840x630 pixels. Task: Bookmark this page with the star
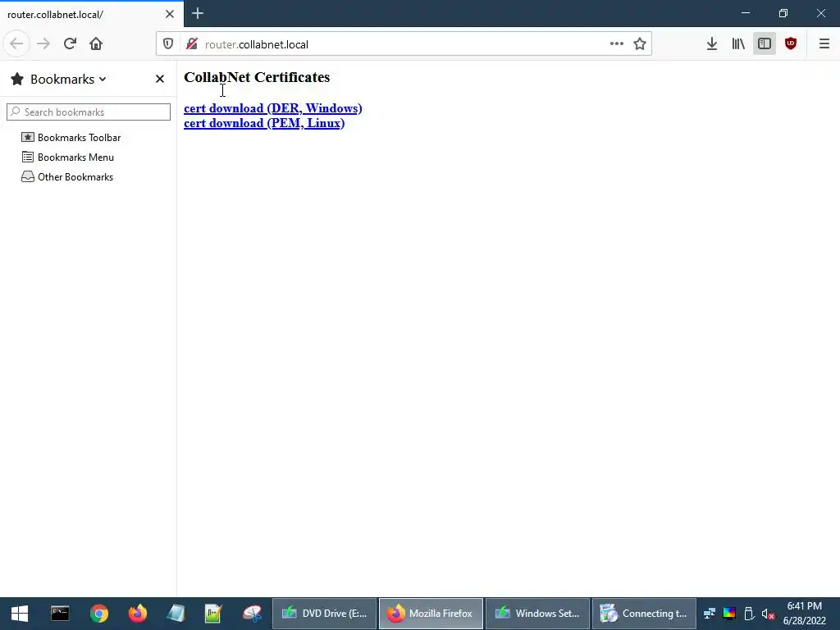(x=640, y=44)
